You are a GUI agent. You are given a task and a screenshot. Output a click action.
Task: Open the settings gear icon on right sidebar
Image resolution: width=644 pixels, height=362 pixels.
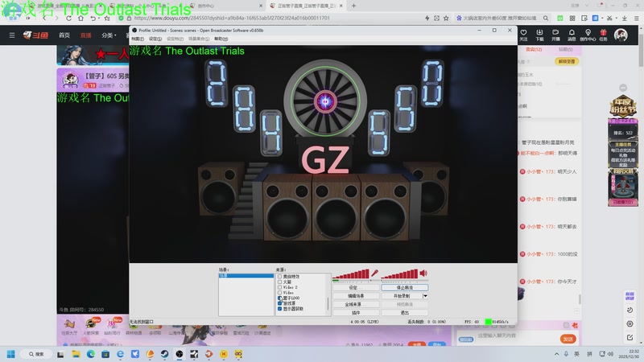tap(630, 324)
